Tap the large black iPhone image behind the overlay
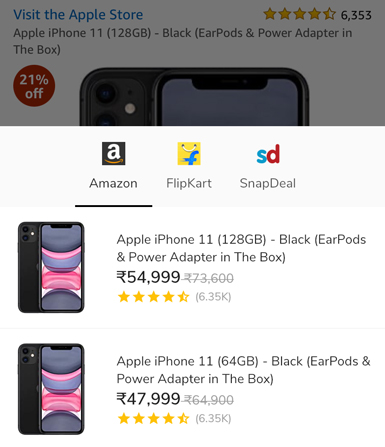The width and height of the screenshot is (385, 447). 194,97
